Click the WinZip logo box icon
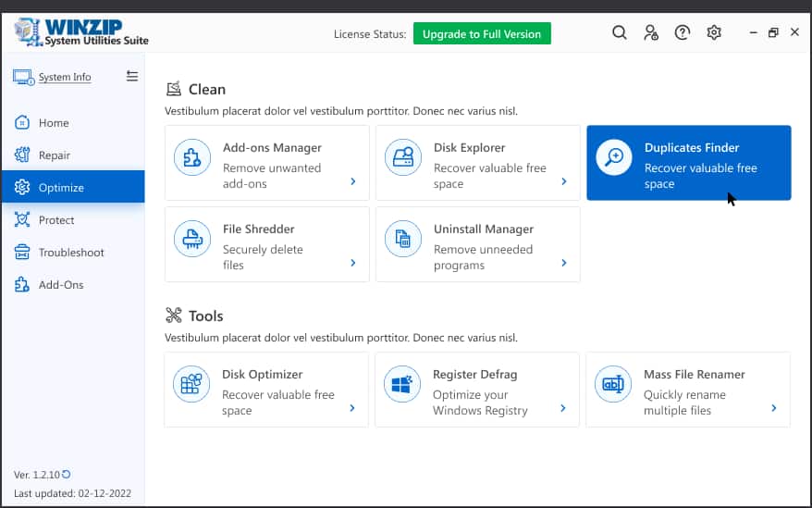The height and width of the screenshot is (508, 812). 27,32
